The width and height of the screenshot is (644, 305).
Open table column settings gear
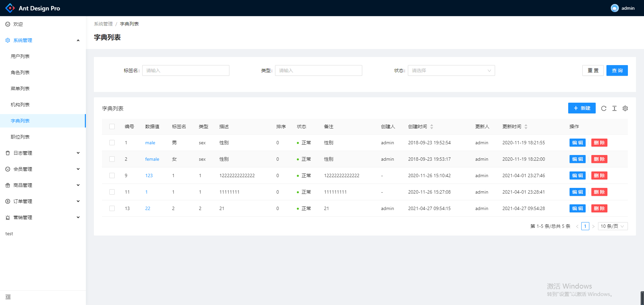click(x=625, y=108)
